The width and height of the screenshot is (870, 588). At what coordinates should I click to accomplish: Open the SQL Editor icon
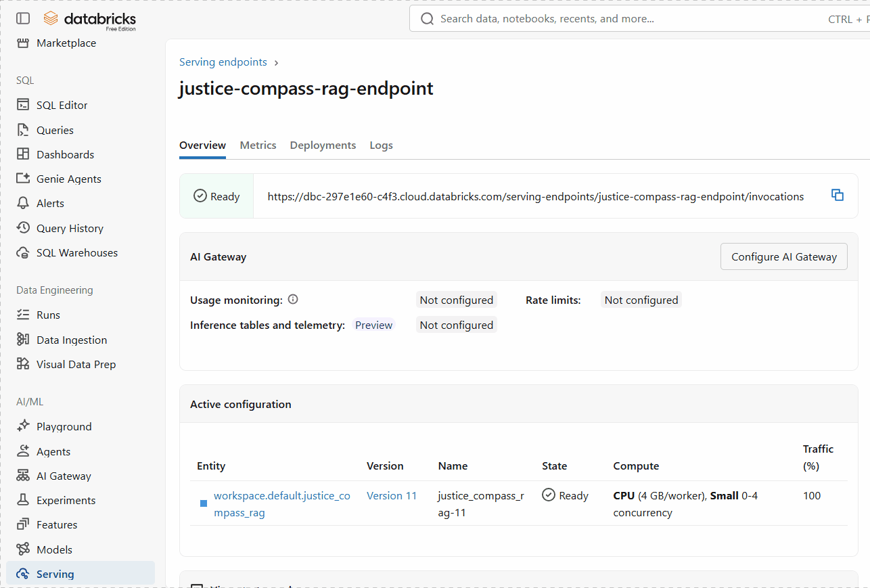click(23, 106)
